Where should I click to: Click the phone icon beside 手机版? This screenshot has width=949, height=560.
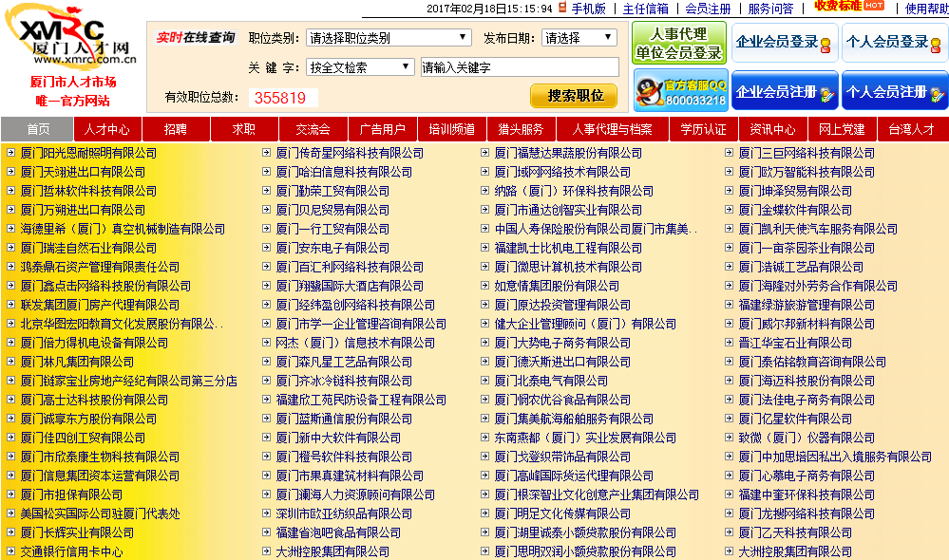562,8
